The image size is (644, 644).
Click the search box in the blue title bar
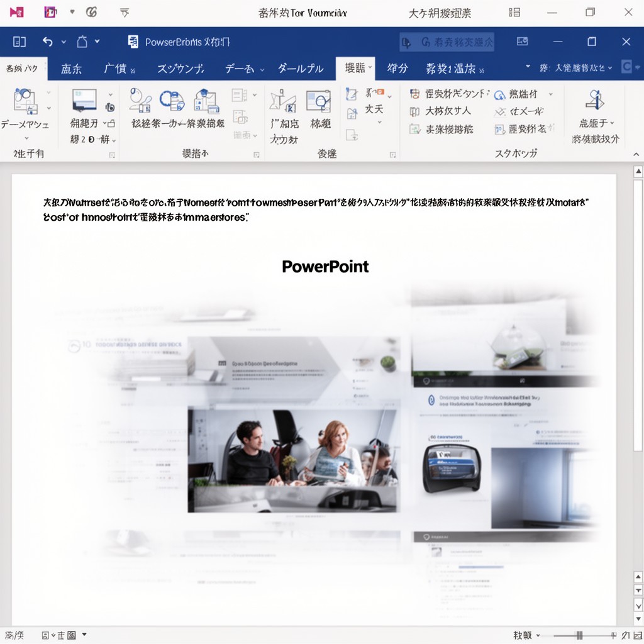tap(447, 42)
